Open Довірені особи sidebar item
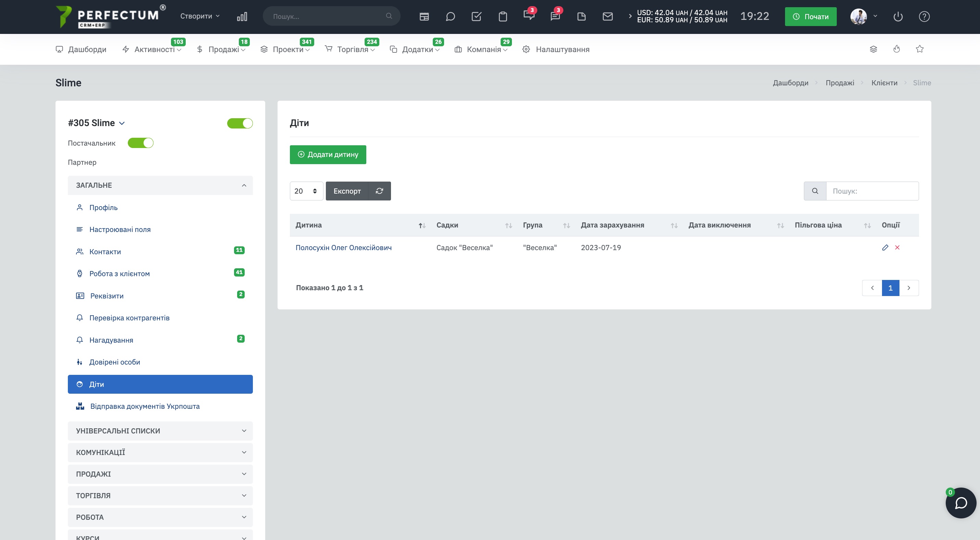Image resolution: width=980 pixels, height=540 pixels. 160,362
